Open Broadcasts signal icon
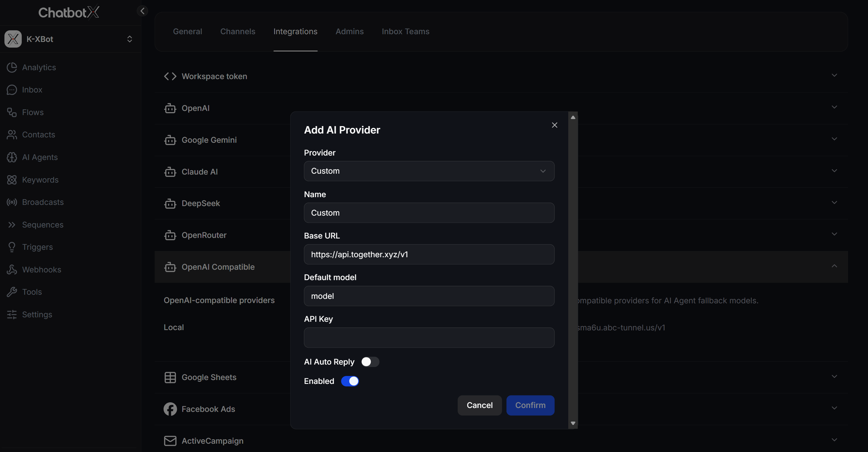Screen dimensions: 868x452 coord(12,202)
